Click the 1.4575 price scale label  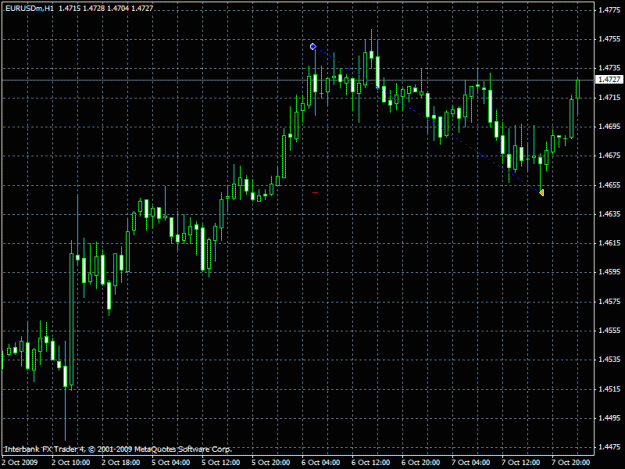609,302
